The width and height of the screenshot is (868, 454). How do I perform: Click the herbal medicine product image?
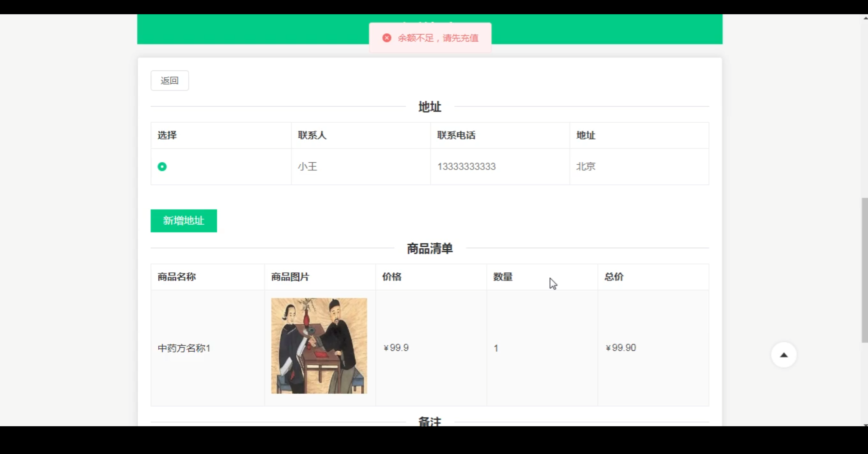[x=319, y=346]
